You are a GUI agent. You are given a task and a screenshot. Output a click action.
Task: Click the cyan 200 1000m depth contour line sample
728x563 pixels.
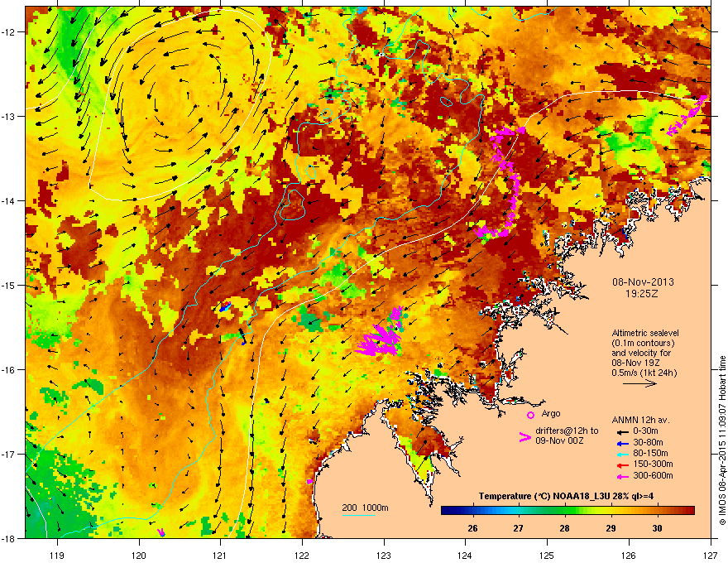[x=358, y=515]
